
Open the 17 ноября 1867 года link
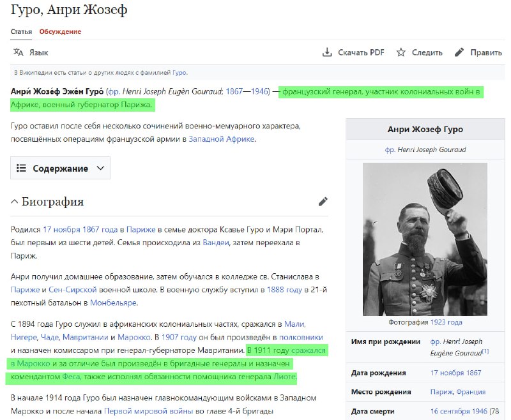point(80,230)
